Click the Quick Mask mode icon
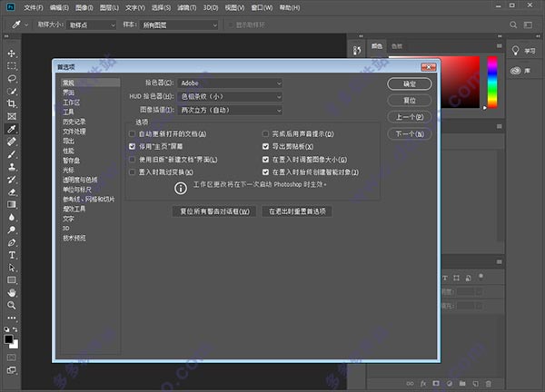The width and height of the screenshot is (545, 392). click(x=12, y=358)
